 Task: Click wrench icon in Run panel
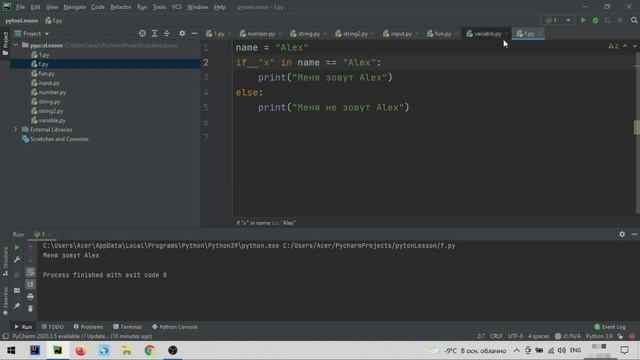17,260
